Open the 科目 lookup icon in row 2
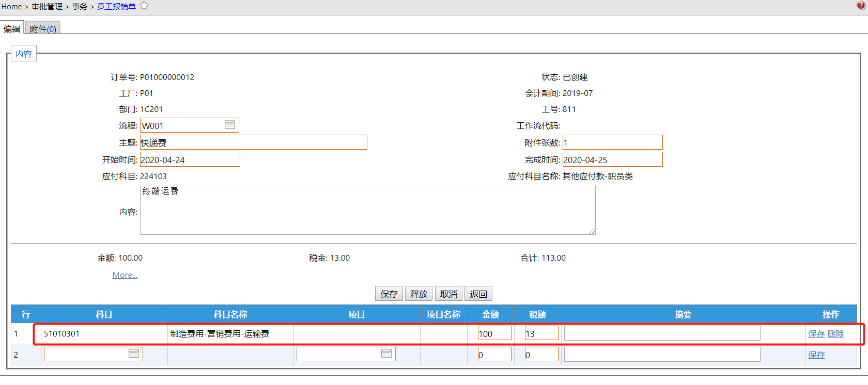868x385 pixels. [x=134, y=354]
